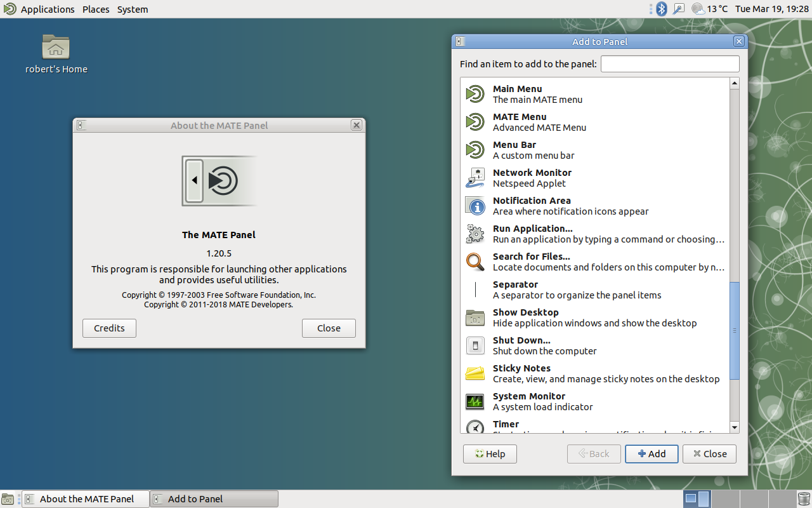Click version number 1.20.5 in About dialog
Viewport: 812px width, 508px height.
pos(219,253)
